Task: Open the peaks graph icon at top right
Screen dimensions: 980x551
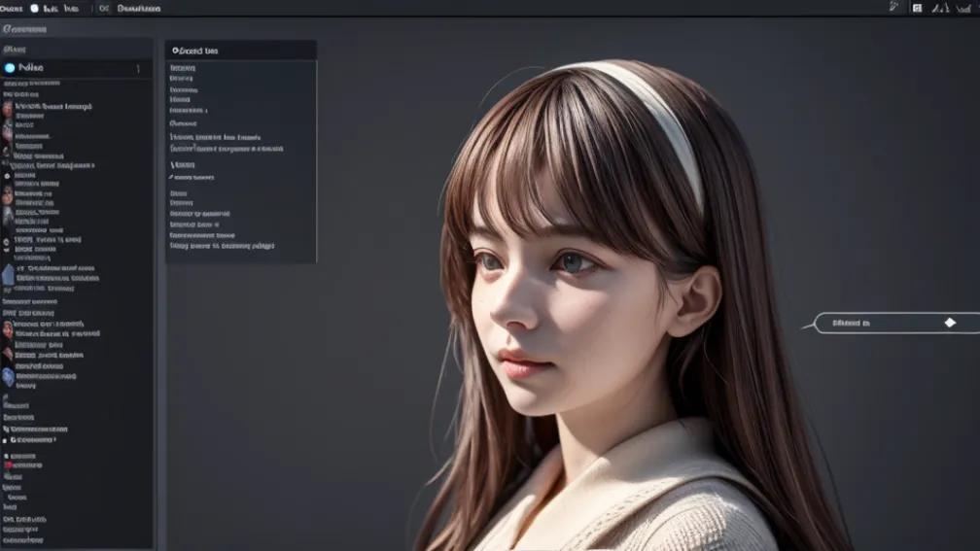Action: coord(940,8)
